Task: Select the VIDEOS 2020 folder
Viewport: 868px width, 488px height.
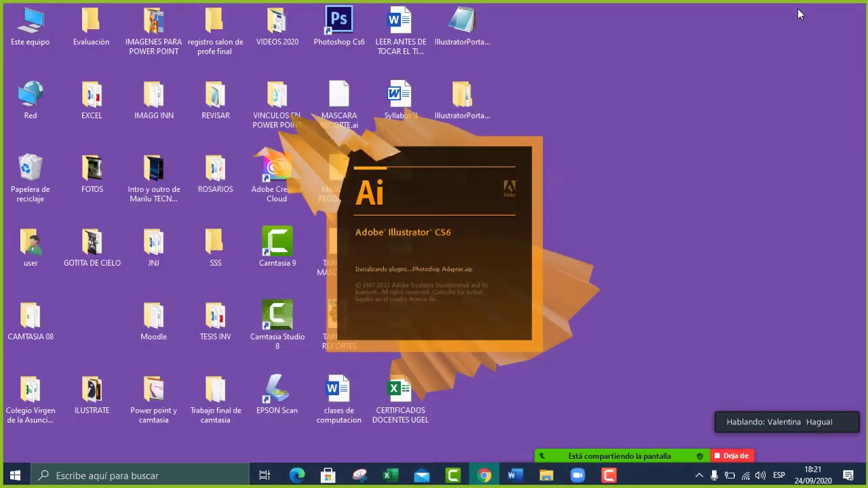Action: click(x=277, y=27)
